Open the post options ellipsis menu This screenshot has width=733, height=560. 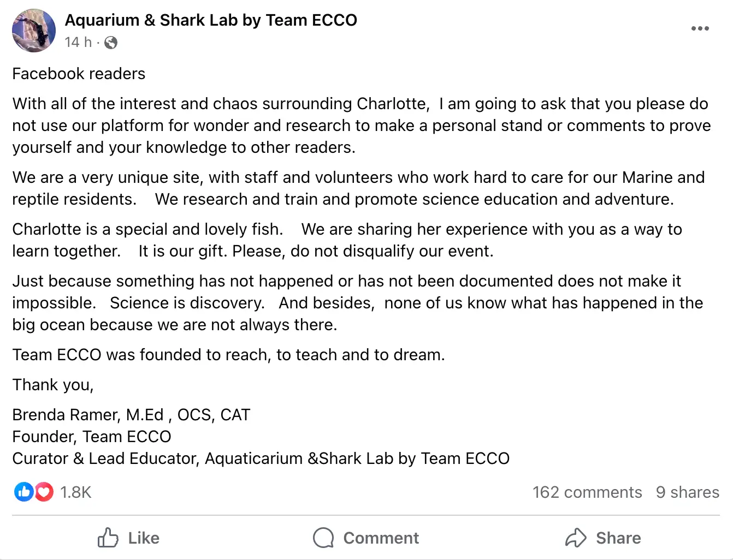coord(700,28)
